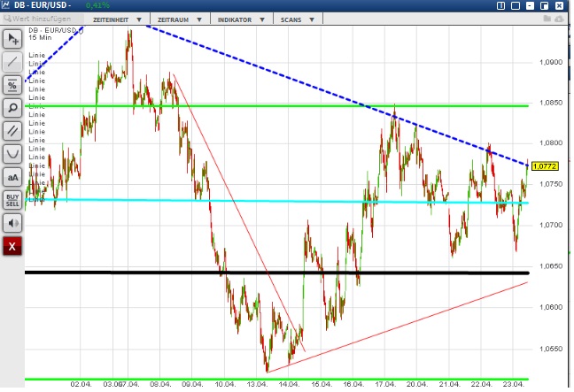
Task: Click the cloud icon in toolbar
Action: coord(559,19)
